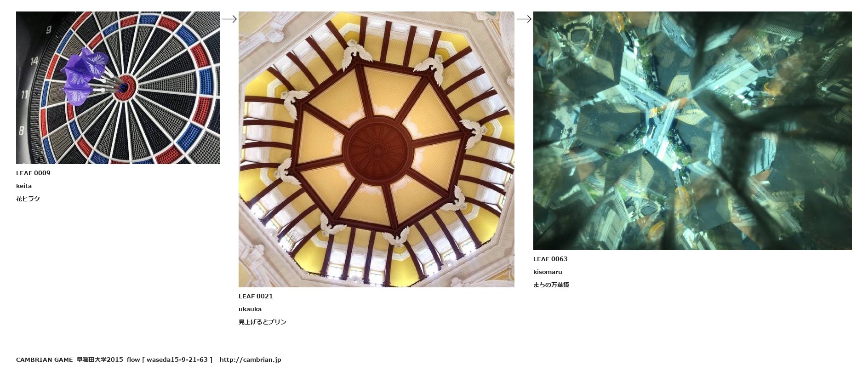Select the LEAF 0063 label
This screenshot has width=868, height=371.
coord(550,259)
